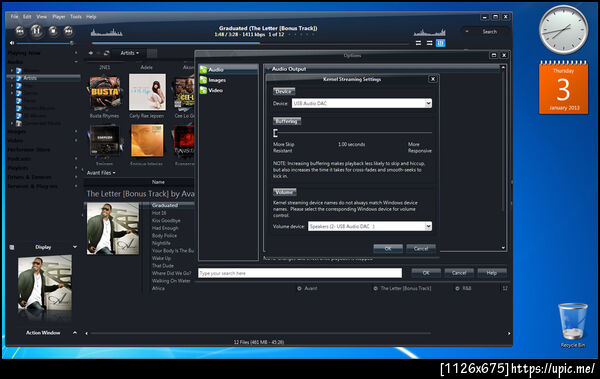Open the Player menu

click(59, 16)
